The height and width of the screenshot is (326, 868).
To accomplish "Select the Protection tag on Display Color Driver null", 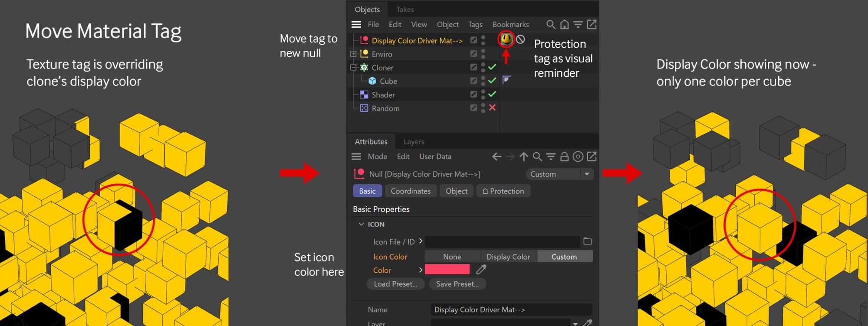I will click(520, 39).
